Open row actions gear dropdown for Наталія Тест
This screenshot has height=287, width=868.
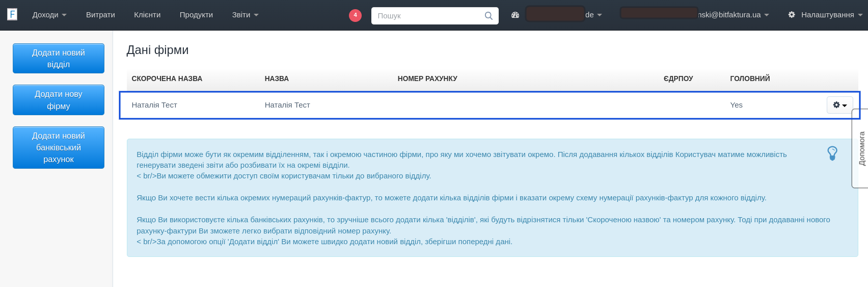click(x=839, y=105)
